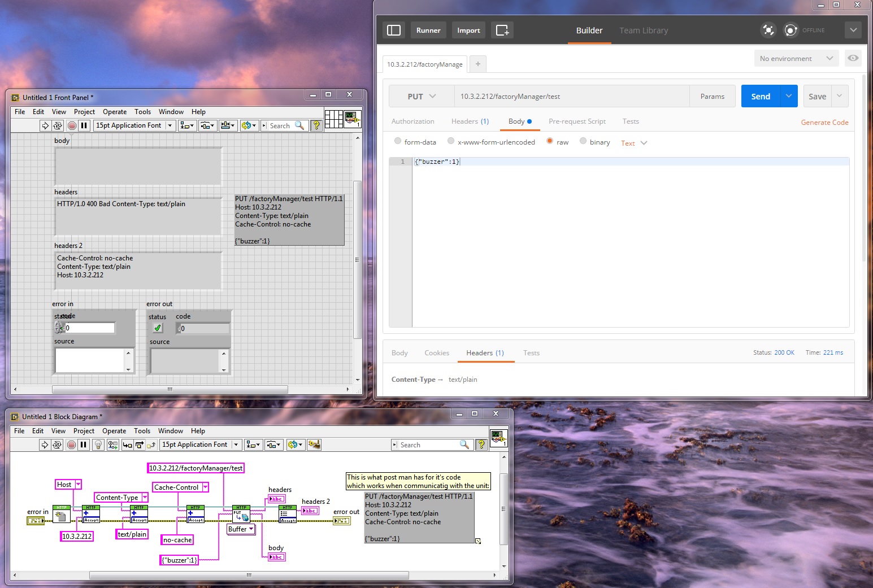The width and height of the screenshot is (873, 588).
Task: Toggle Retain Wire Values in the Block Diagram toolbar
Action: click(113, 445)
